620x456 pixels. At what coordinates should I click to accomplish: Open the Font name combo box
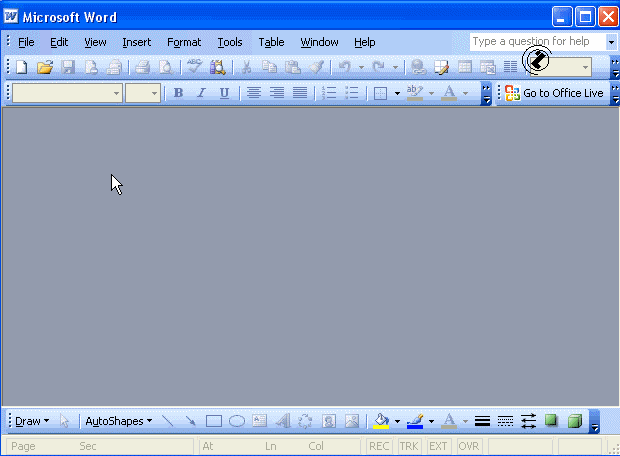point(67,93)
